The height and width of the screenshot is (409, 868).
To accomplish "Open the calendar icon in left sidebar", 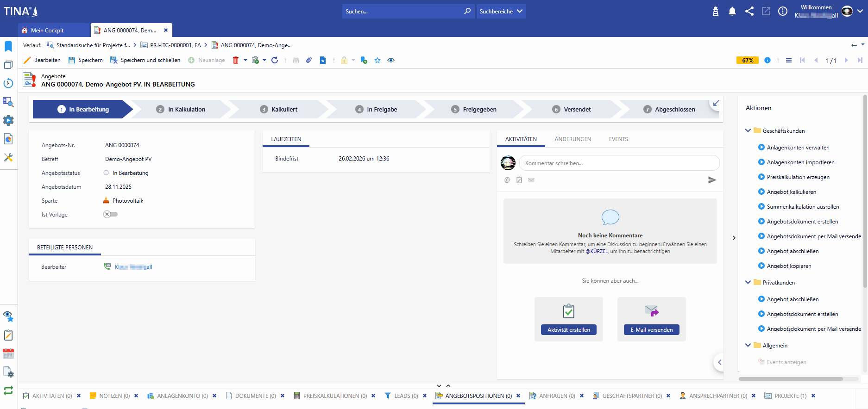I will click(8, 354).
